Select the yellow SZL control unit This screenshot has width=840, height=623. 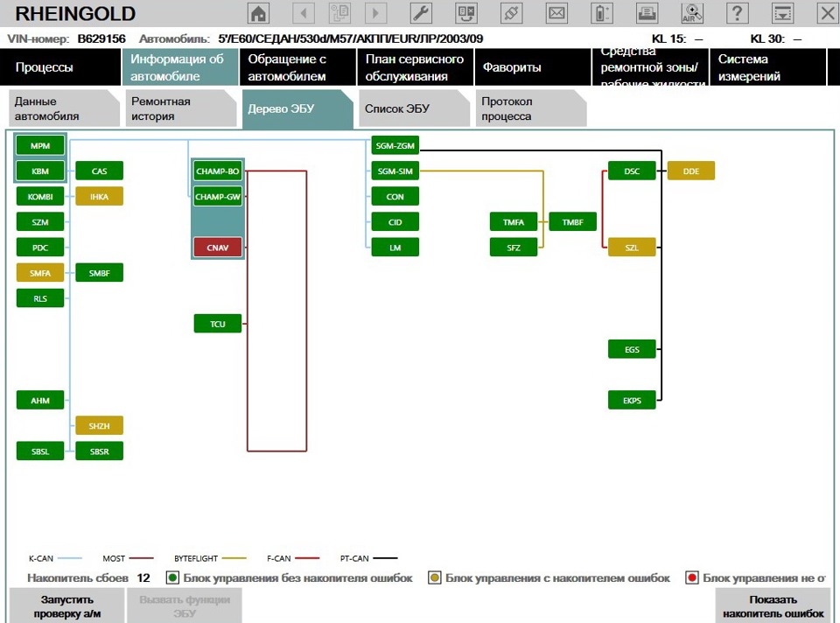tap(632, 248)
